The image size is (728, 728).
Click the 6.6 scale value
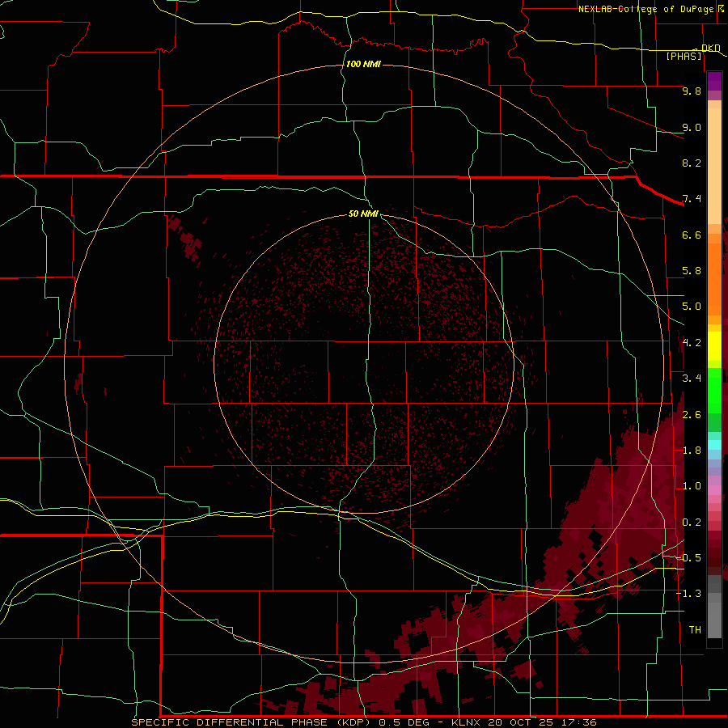pyautogui.click(x=692, y=235)
